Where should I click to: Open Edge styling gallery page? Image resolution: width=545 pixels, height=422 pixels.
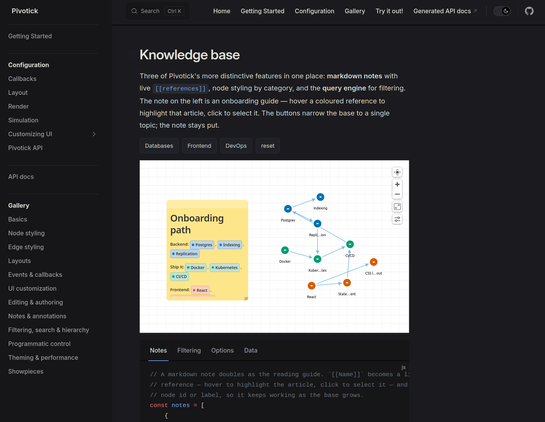click(26, 247)
